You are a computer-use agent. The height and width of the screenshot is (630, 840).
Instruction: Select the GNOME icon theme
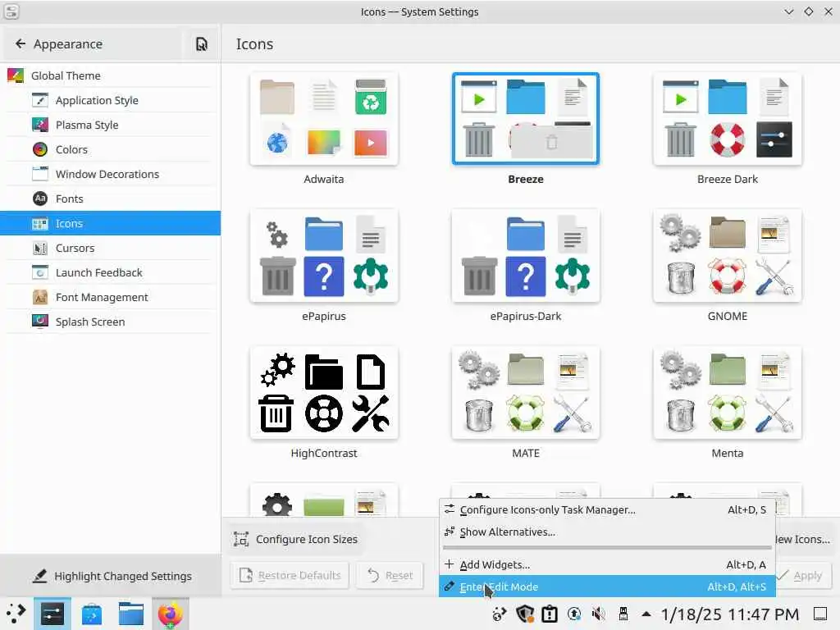(x=728, y=256)
